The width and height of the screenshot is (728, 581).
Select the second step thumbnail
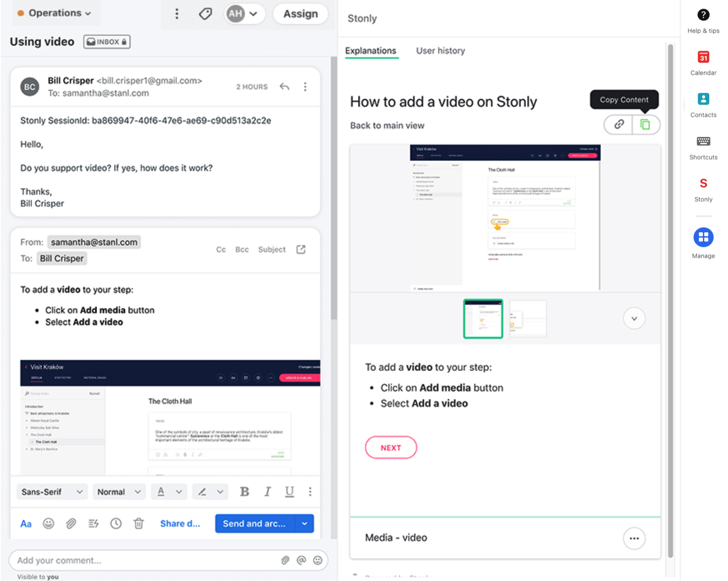pos(528,319)
